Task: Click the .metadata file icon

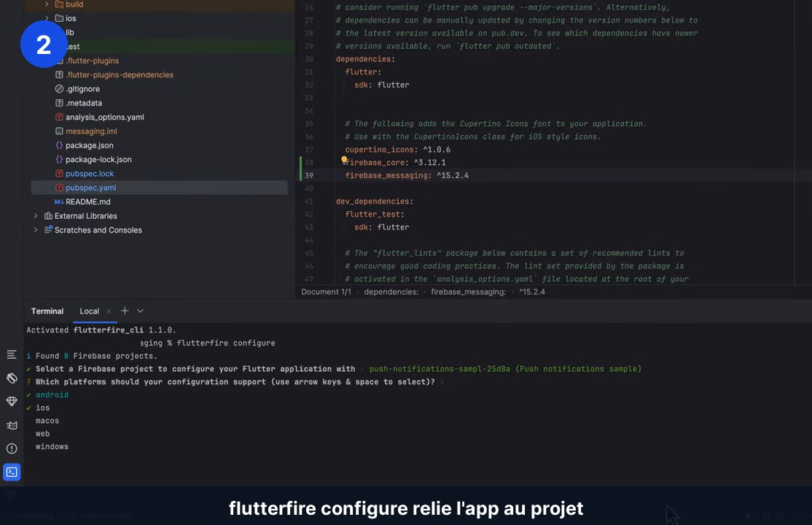Action: 59,103
